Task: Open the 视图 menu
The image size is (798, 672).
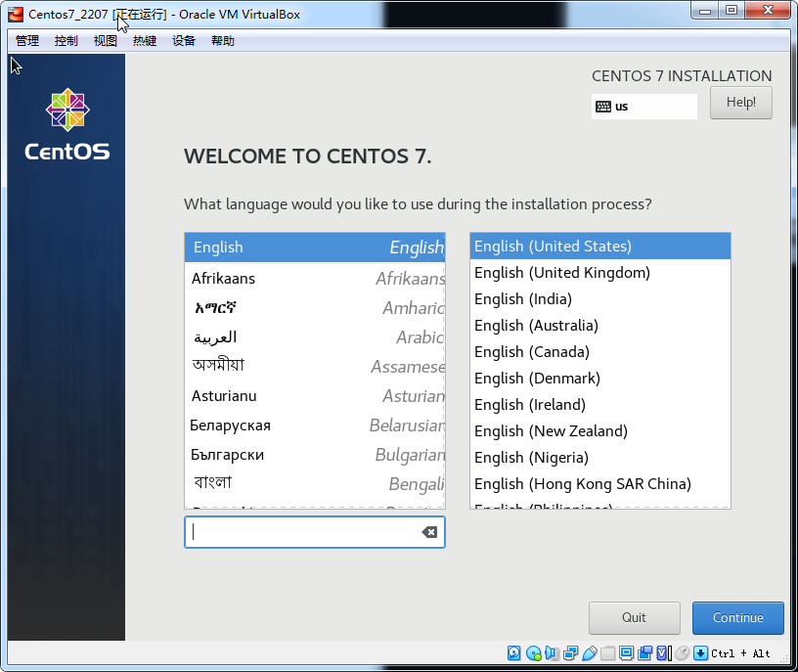Action: 106,41
